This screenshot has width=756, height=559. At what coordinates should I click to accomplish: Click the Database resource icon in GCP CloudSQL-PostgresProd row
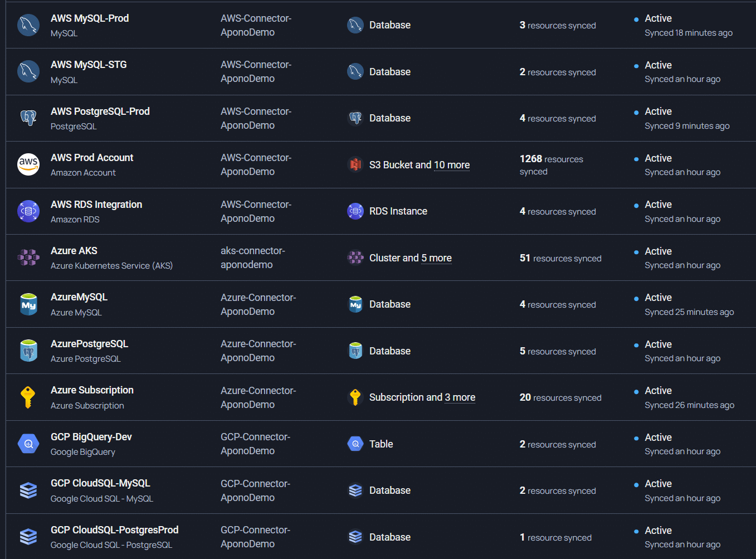coord(355,537)
